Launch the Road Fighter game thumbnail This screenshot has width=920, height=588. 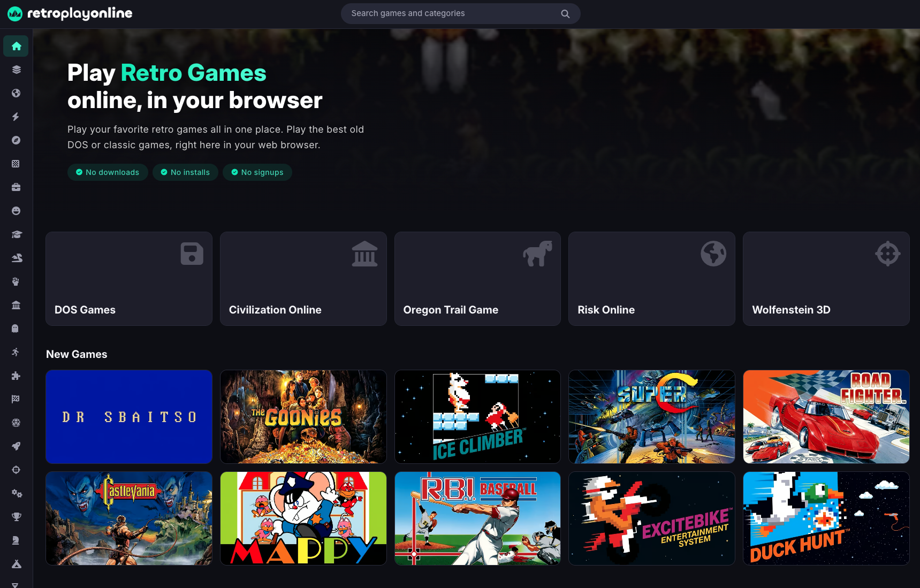[826, 417]
